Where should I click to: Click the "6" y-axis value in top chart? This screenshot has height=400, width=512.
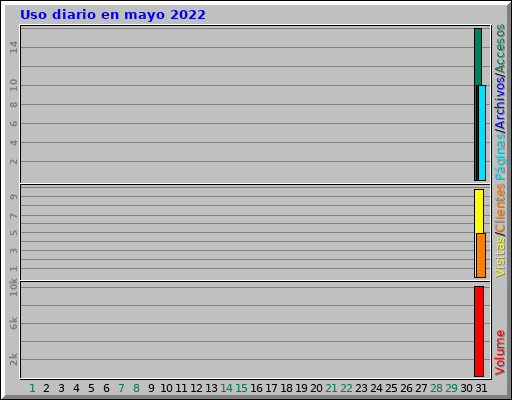(x=13, y=124)
